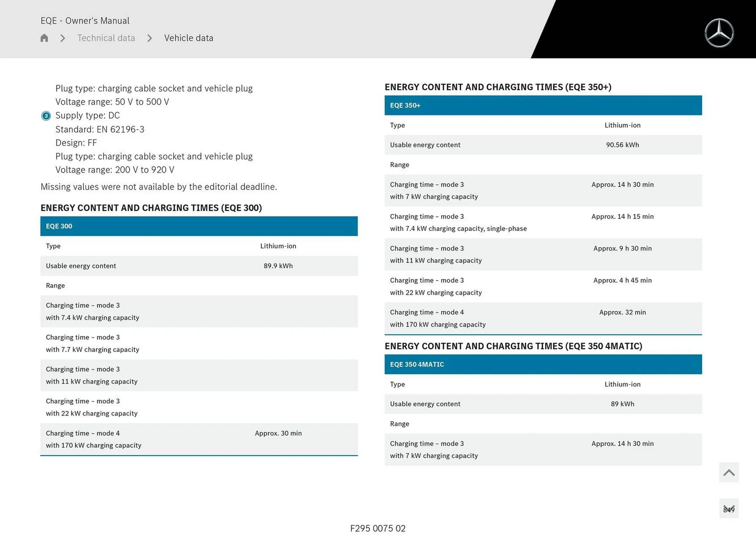Screen dimensions: 756x535
Task: Click 'with 7.7 kW charging capacity' row
Action: pos(199,344)
